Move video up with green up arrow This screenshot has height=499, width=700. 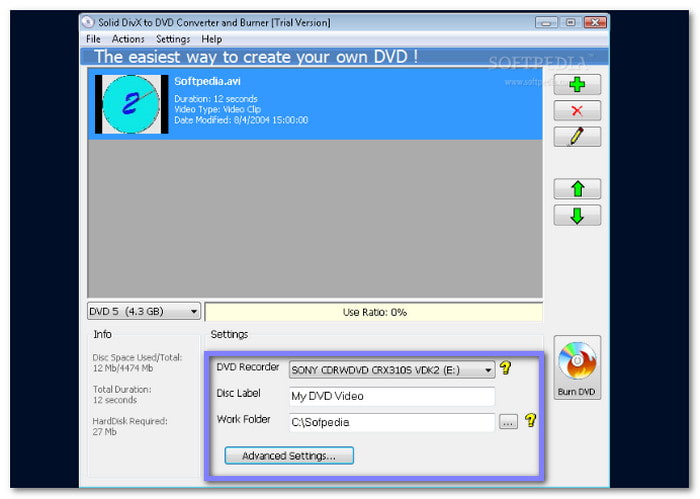coord(577,189)
